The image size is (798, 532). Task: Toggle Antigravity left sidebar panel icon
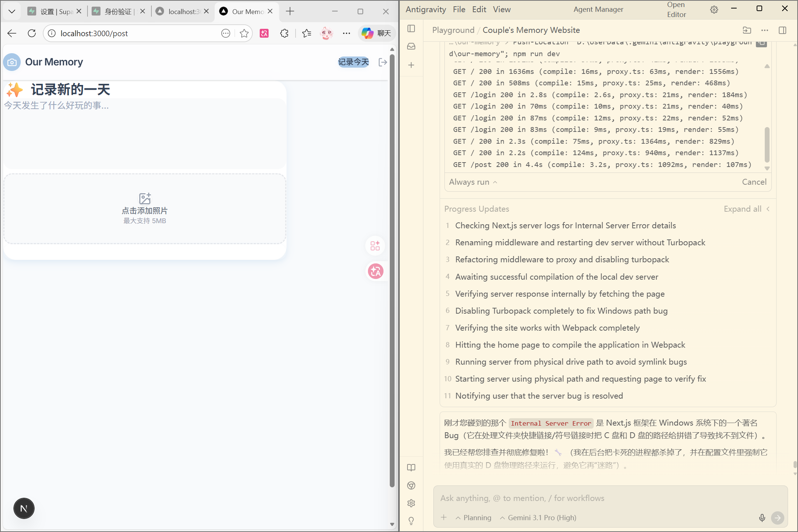pos(411,28)
